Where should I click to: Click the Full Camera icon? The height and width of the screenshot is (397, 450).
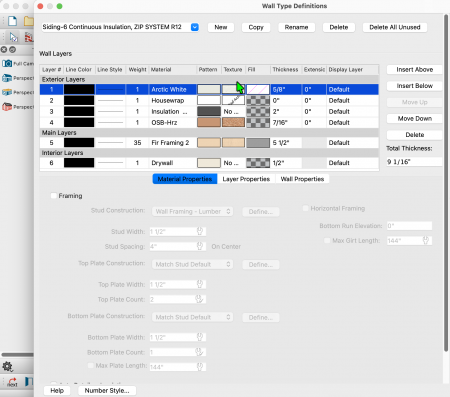(x=7, y=63)
